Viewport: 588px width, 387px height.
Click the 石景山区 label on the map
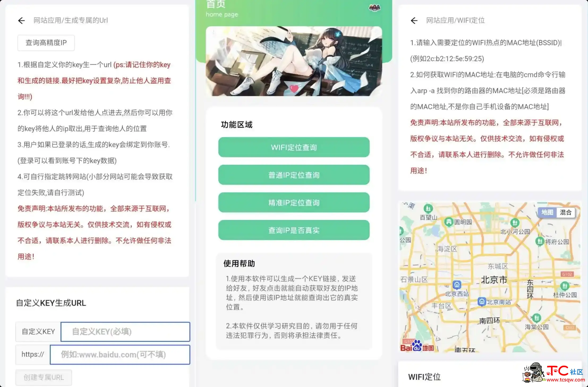click(414, 279)
